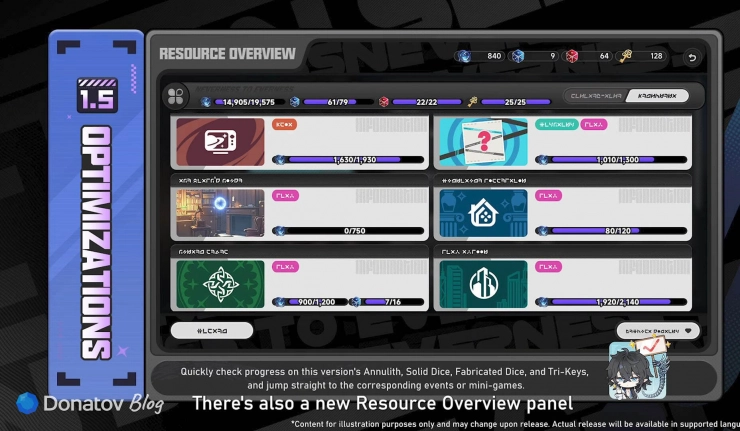
Task: Click the Donatov Blog hexagon logo
Action: coord(27,404)
